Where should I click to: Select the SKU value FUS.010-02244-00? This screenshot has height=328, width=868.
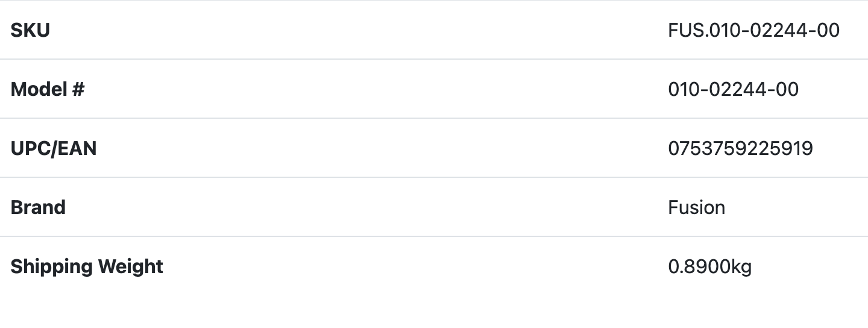753,30
